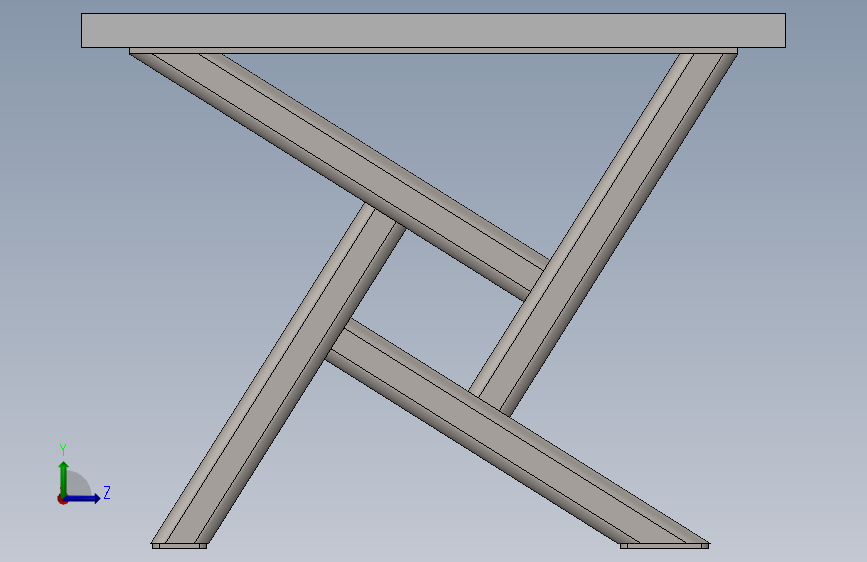Select the thick tabletop slab at the top

(433, 30)
